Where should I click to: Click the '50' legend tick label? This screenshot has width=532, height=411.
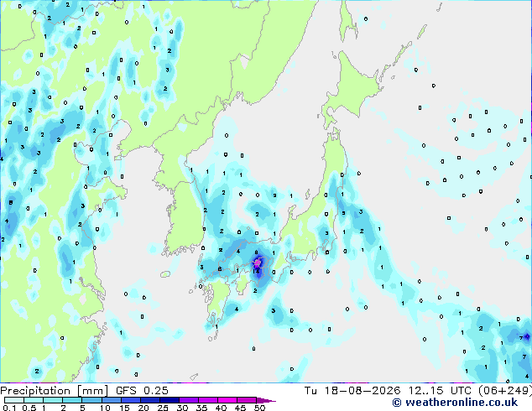click(x=259, y=408)
